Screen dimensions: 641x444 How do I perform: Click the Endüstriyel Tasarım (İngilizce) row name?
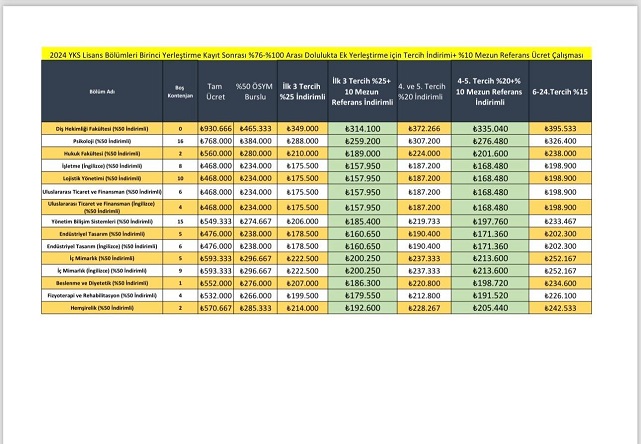102,246
